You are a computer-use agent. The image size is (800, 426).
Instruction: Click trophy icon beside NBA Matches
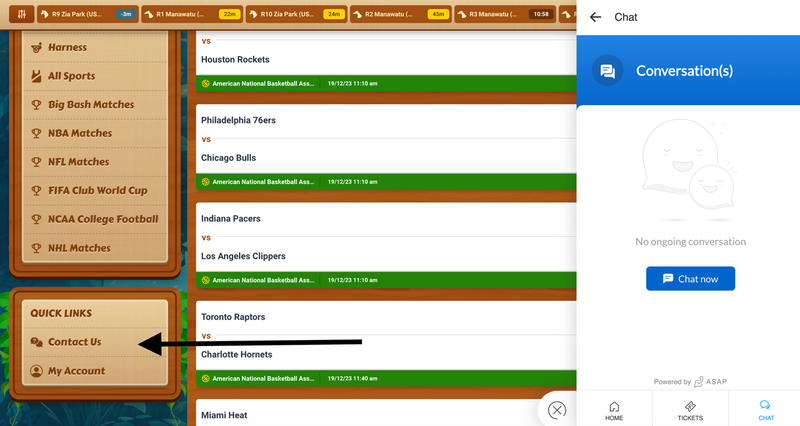[x=36, y=133]
